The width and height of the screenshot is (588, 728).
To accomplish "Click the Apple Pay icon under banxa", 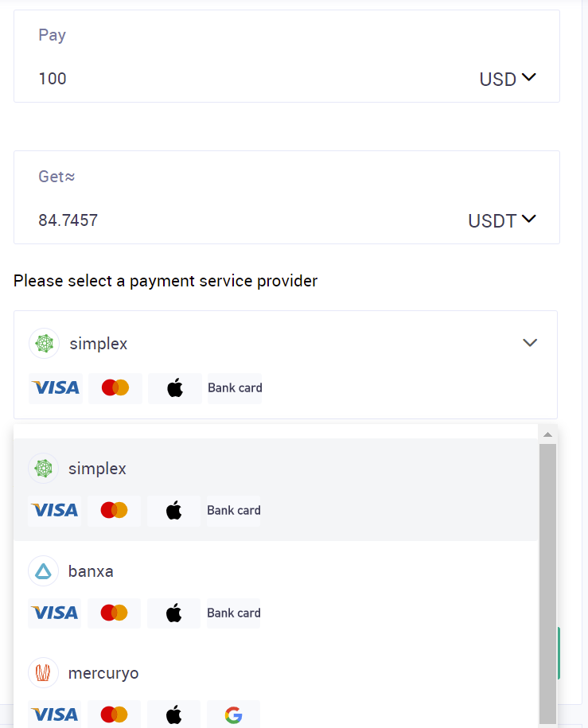I will [174, 613].
